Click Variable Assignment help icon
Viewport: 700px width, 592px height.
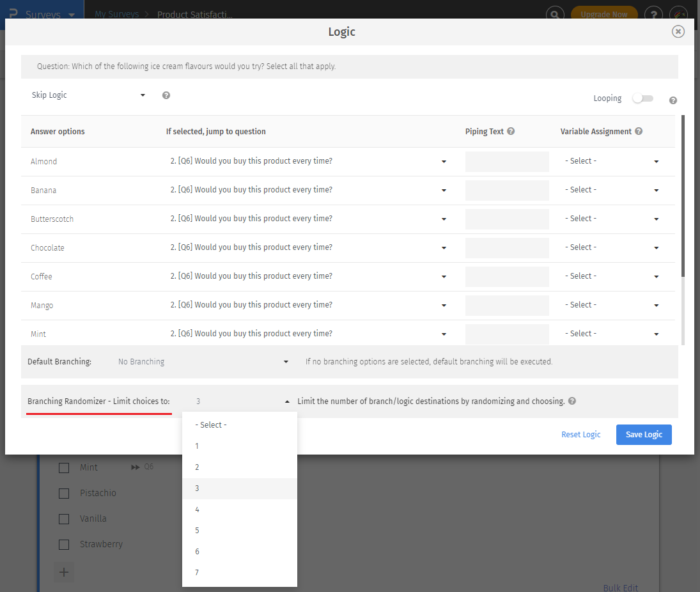639,131
